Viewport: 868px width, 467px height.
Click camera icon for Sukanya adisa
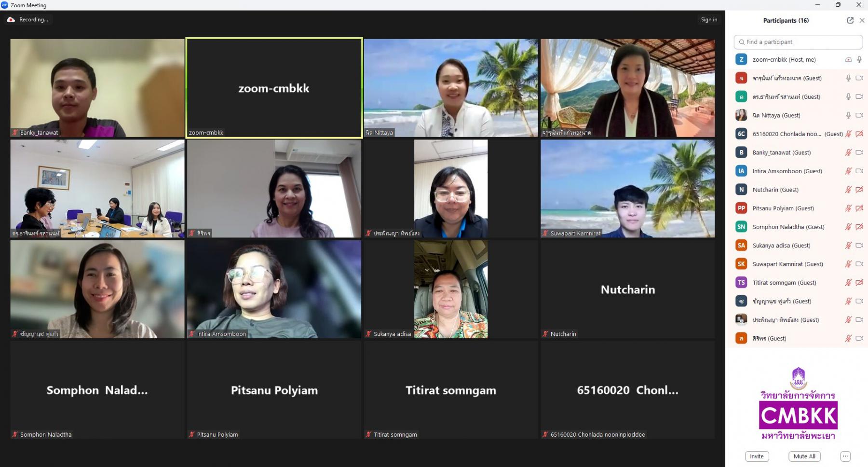859,245
